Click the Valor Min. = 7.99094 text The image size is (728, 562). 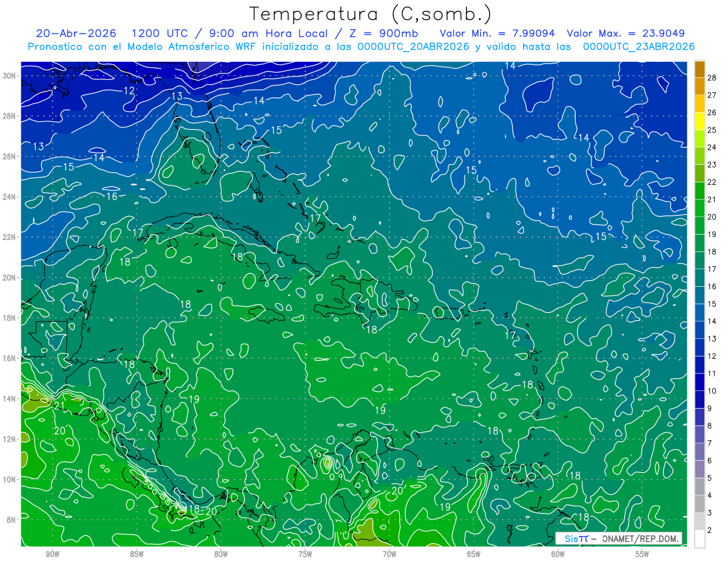[x=498, y=33]
